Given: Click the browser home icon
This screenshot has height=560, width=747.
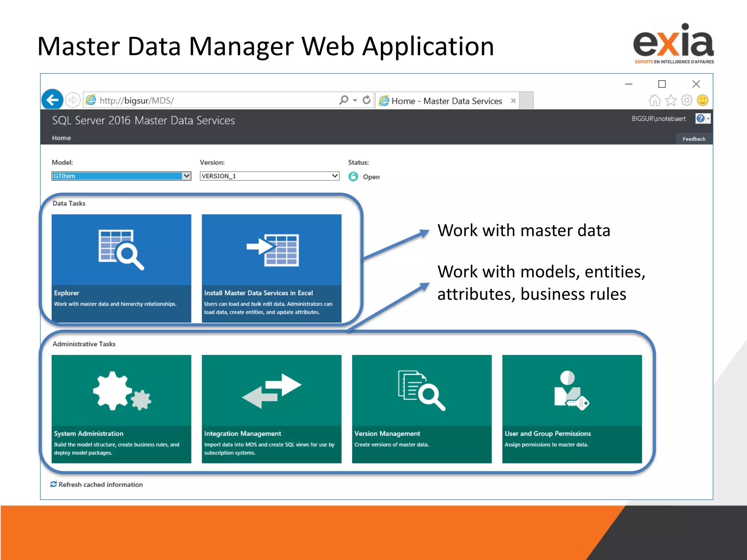Looking at the screenshot, I should click(655, 100).
